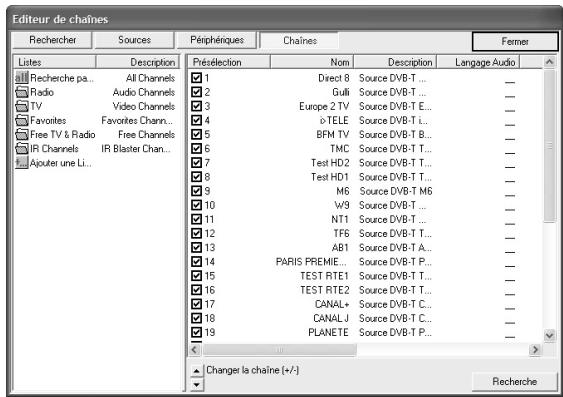This screenshot has width=563, height=397.
Task: Toggle the TMC channel checkbox
Action: pyautogui.click(x=196, y=149)
